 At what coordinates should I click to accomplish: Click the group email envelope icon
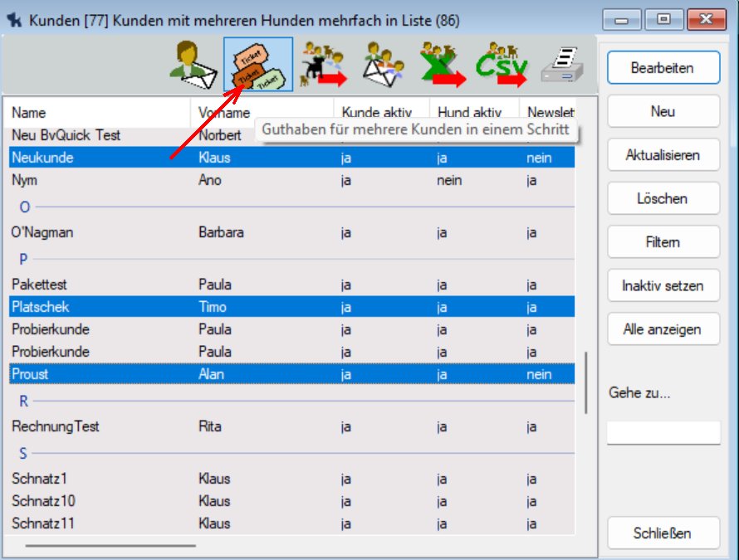(x=383, y=65)
